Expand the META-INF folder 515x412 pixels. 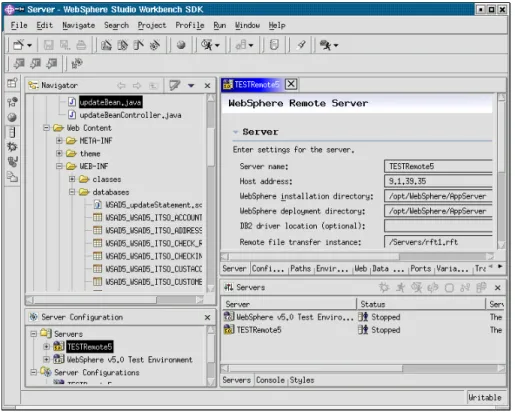[x=59, y=141]
